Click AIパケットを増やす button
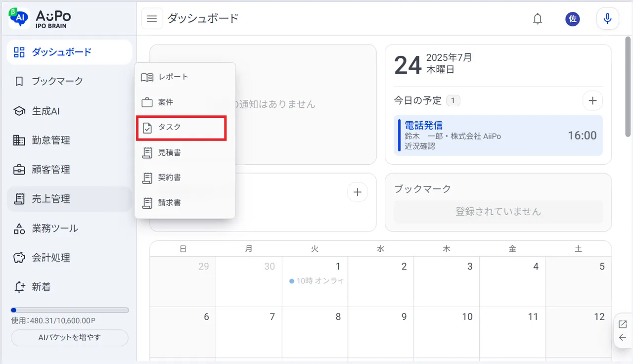The height and width of the screenshot is (364, 633). tap(70, 338)
